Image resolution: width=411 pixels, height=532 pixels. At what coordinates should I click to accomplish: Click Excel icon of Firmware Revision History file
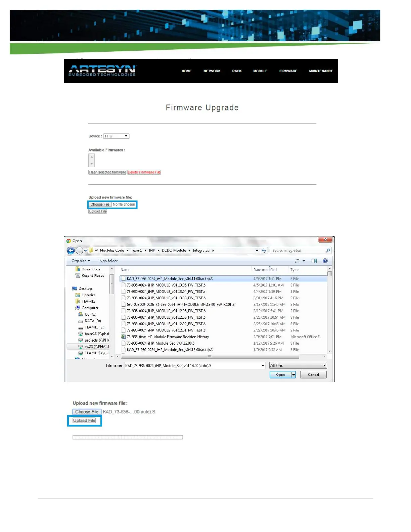coord(123,337)
